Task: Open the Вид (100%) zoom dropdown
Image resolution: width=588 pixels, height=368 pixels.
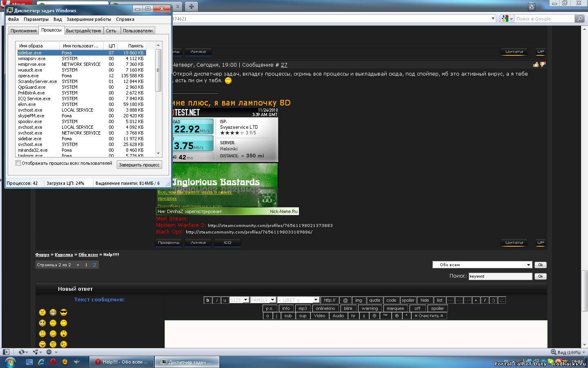Action: click(568, 352)
